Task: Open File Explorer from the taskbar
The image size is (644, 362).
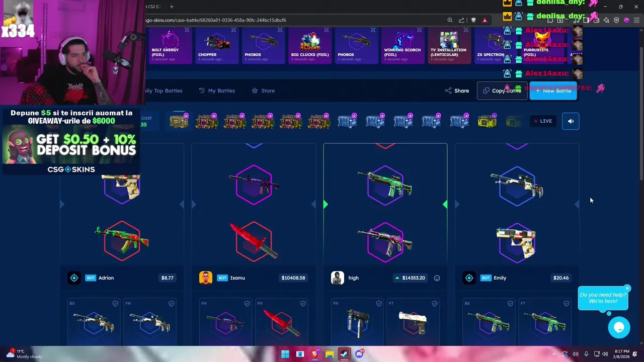Action: point(330,354)
